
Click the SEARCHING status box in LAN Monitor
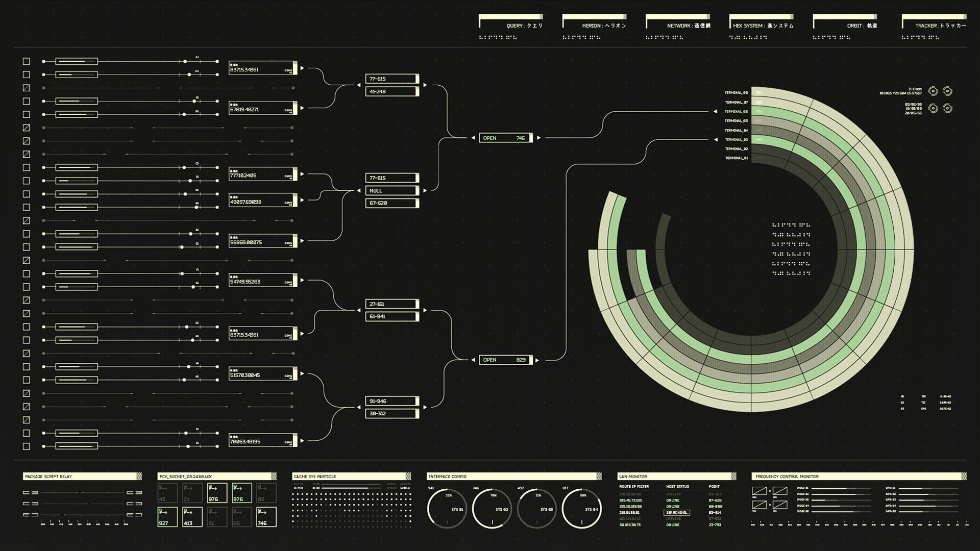677,513
